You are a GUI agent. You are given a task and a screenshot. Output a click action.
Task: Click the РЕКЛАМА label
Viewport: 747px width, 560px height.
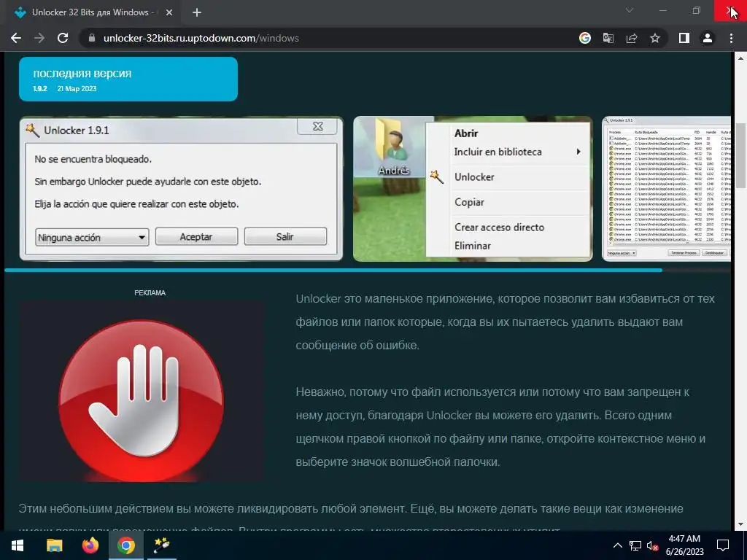[x=150, y=293]
